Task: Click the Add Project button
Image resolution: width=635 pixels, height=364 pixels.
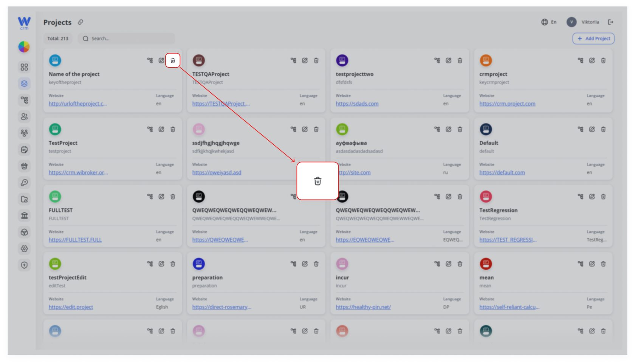Action: (593, 39)
